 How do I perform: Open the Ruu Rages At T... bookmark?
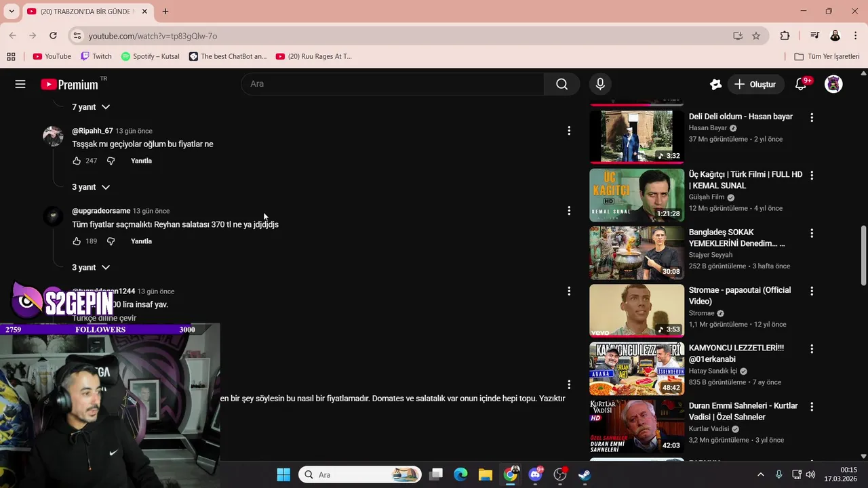(314, 56)
